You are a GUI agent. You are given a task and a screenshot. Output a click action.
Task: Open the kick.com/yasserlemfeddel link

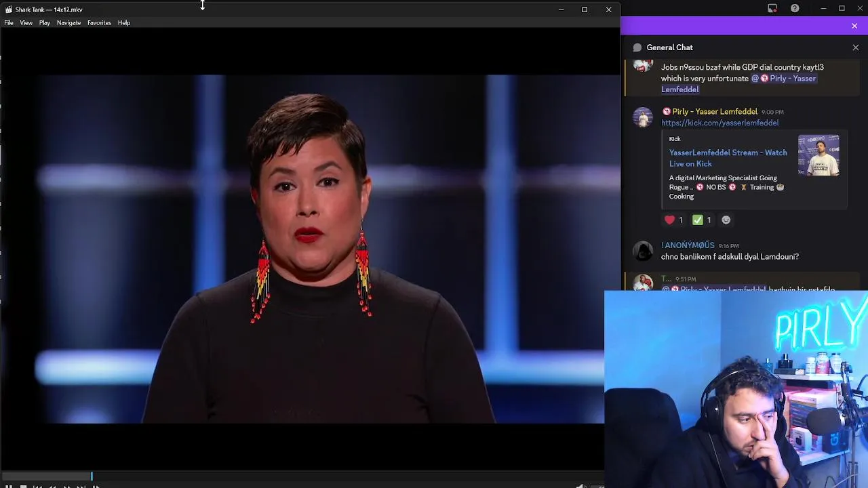tap(719, 123)
